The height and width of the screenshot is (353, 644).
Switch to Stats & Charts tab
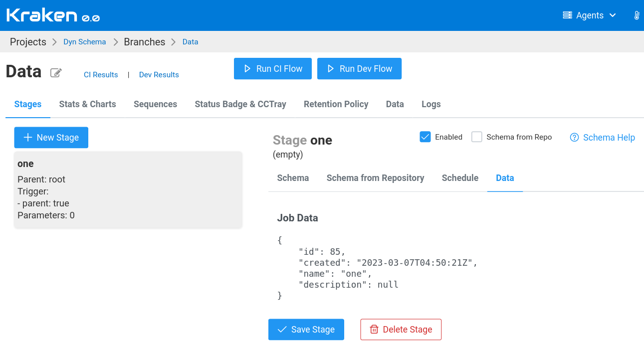87,104
